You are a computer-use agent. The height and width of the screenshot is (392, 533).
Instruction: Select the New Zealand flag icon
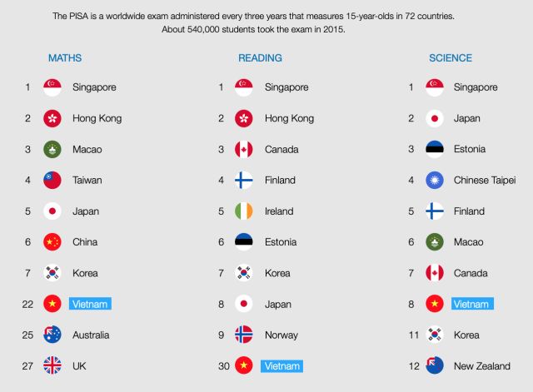[435, 366]
